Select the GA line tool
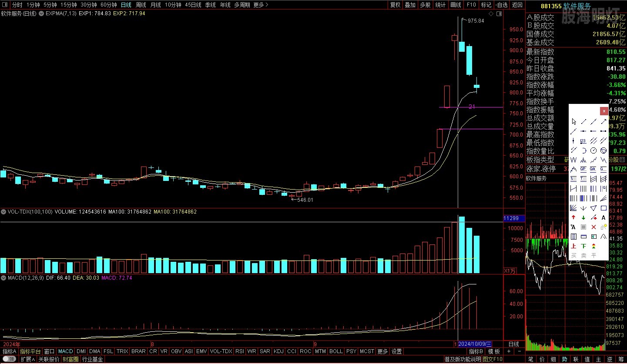Image resolution: width=627 pixels, height=364 pixels. (x=593, y=169)
